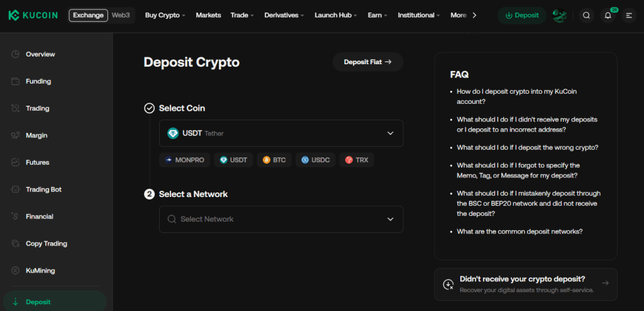Go to Funding in sidebar
Viewport: 644px width, 311px height.
click(38, 81)
